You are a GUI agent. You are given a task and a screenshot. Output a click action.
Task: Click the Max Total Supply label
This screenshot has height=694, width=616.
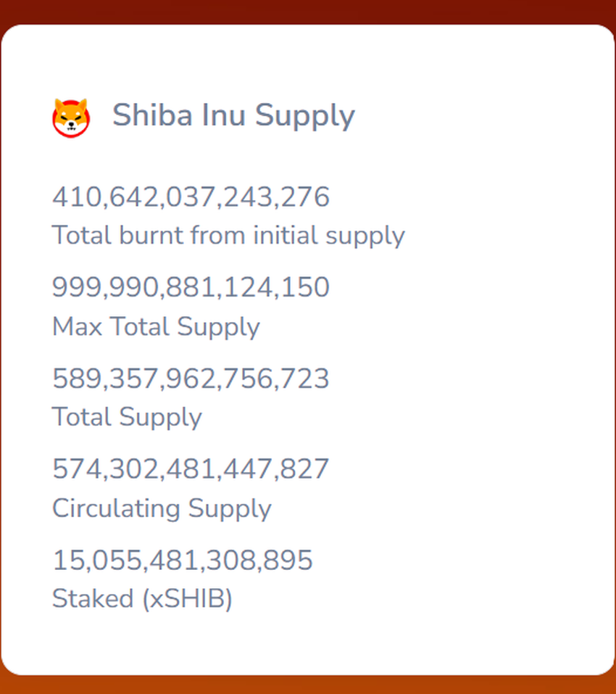click(156, 326)
